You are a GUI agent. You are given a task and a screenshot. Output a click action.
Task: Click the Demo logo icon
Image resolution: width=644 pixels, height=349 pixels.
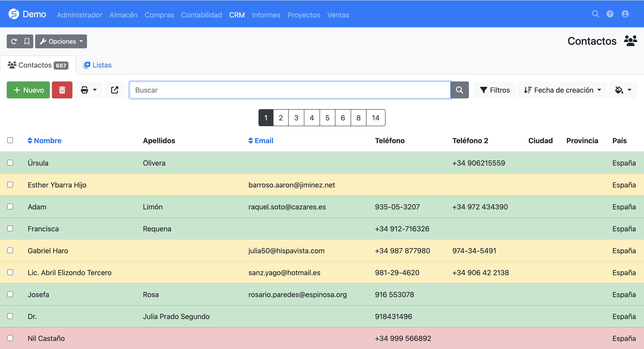click(x=14, y=14)
